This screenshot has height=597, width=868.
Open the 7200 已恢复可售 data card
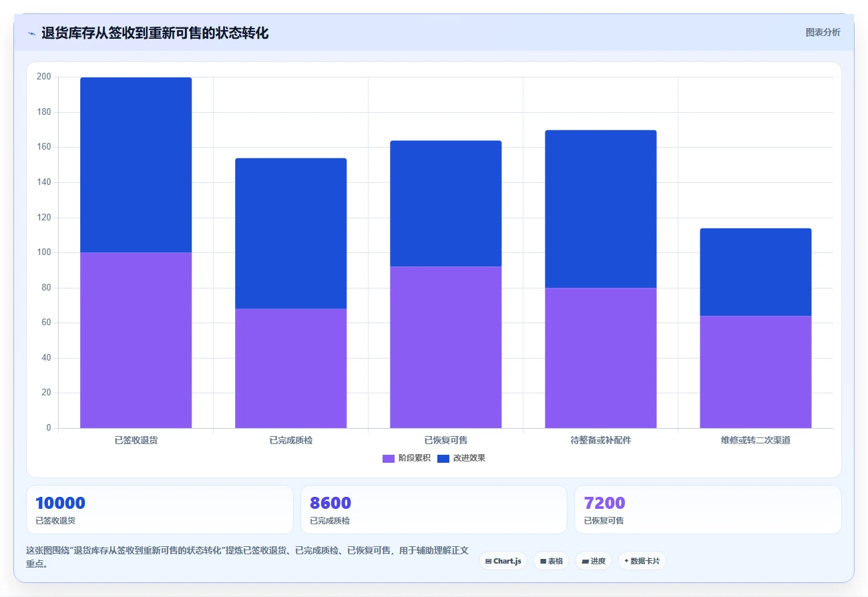(708, 510)
